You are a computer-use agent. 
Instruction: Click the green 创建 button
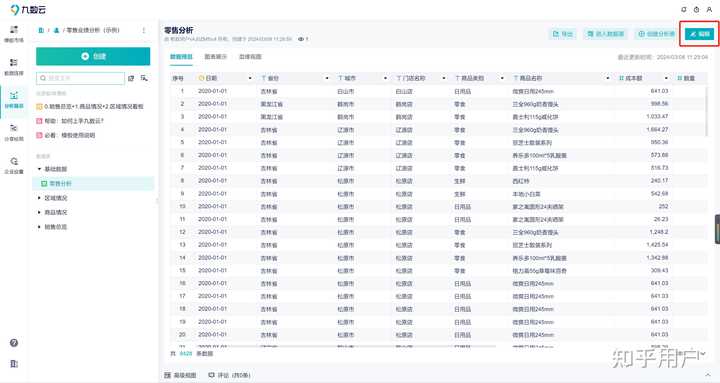pos(93,56)
